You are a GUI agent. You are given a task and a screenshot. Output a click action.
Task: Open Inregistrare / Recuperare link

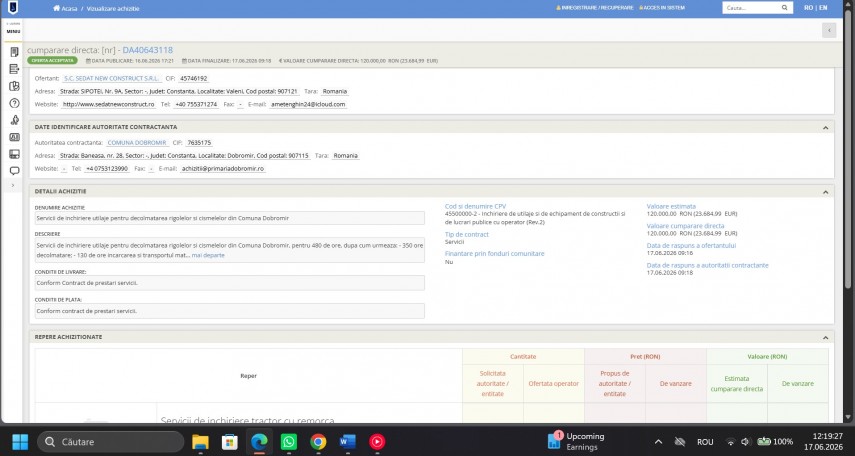pyautogui.click(x=595, y=8)
